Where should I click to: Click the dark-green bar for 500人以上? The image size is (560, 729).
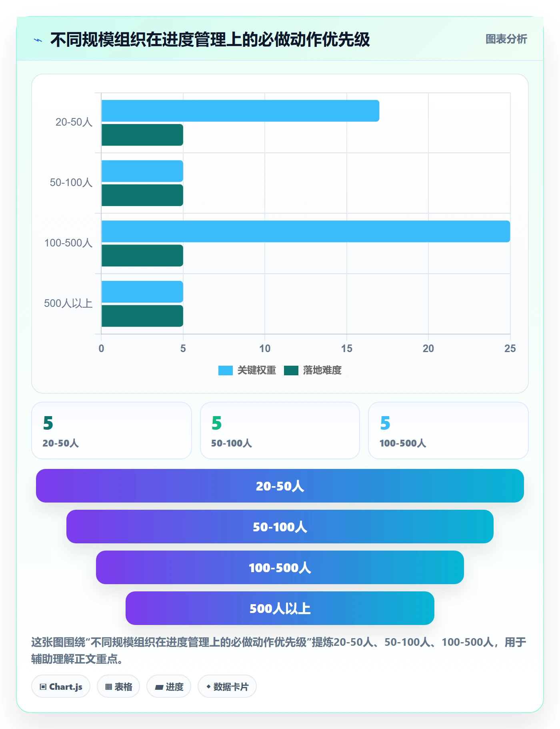tap(142, 316)
